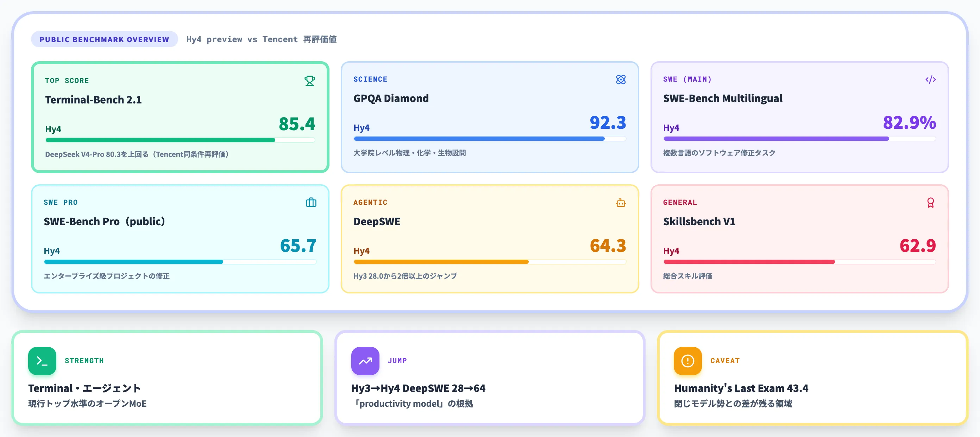Click the code brackets icon on SWE-Bench Multilingual

(x=931, y=79)
